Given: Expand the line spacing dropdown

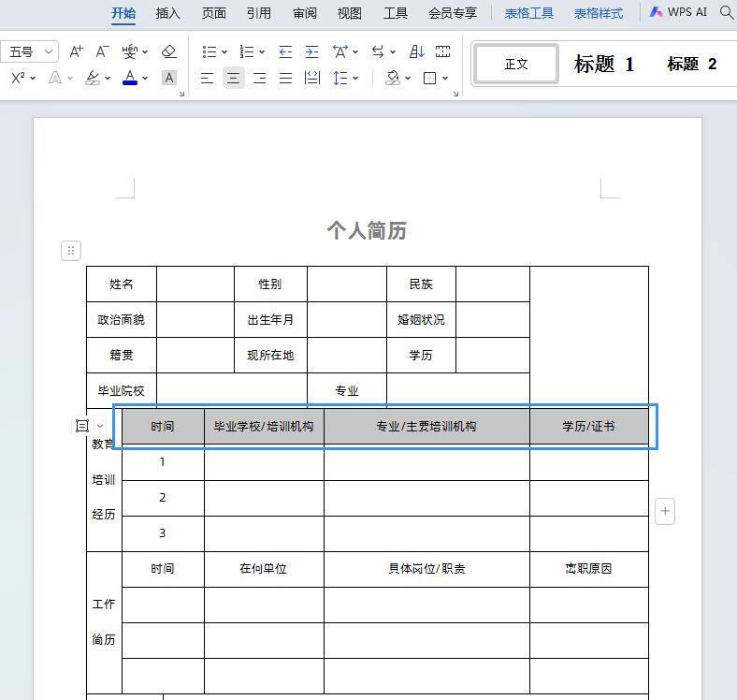Looking at the screenshot, I should click(x=355, y=79).
